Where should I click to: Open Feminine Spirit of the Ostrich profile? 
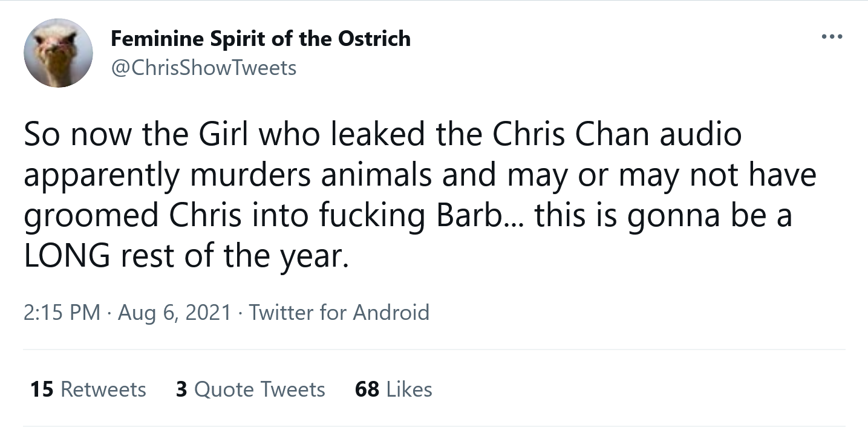click(260, 38)
